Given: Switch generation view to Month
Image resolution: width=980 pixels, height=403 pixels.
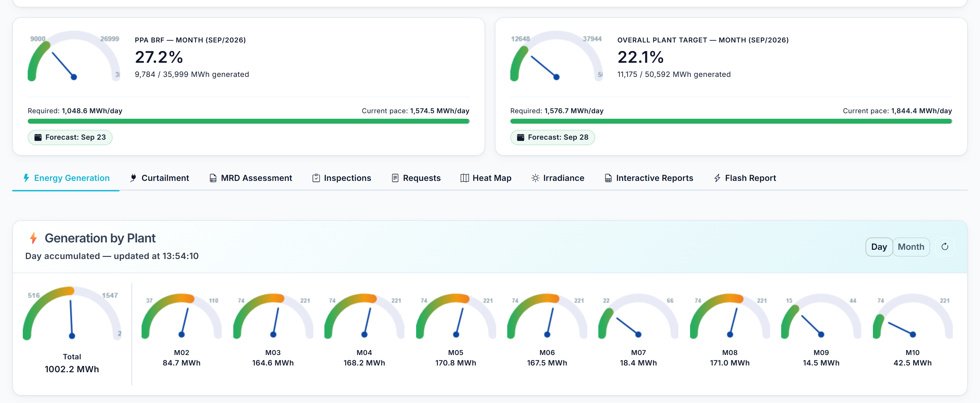Looking at the screenshot, I should 911,247.
